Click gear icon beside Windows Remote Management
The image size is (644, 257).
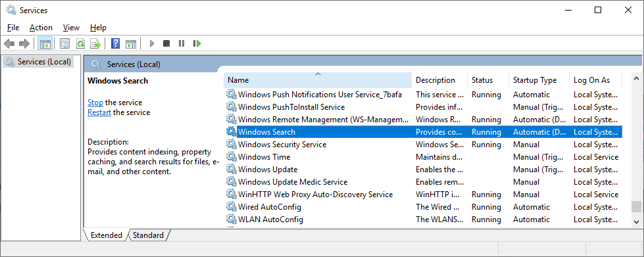click(x=232, y=120)
